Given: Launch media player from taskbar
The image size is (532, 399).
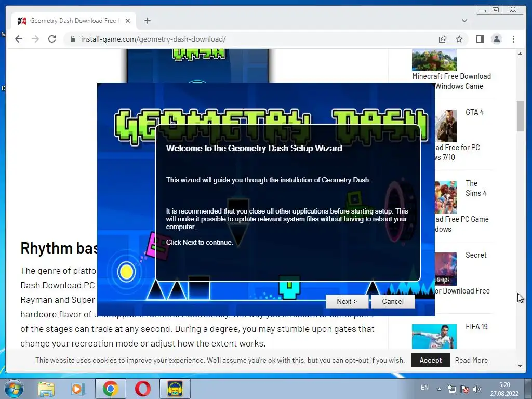Looking at the screenshot, I should click(x=78, y=389).
